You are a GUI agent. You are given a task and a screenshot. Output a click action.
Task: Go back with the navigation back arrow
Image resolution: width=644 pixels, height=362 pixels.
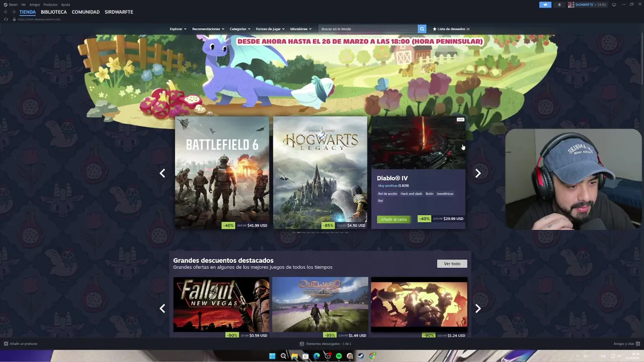tap(6, 12)
